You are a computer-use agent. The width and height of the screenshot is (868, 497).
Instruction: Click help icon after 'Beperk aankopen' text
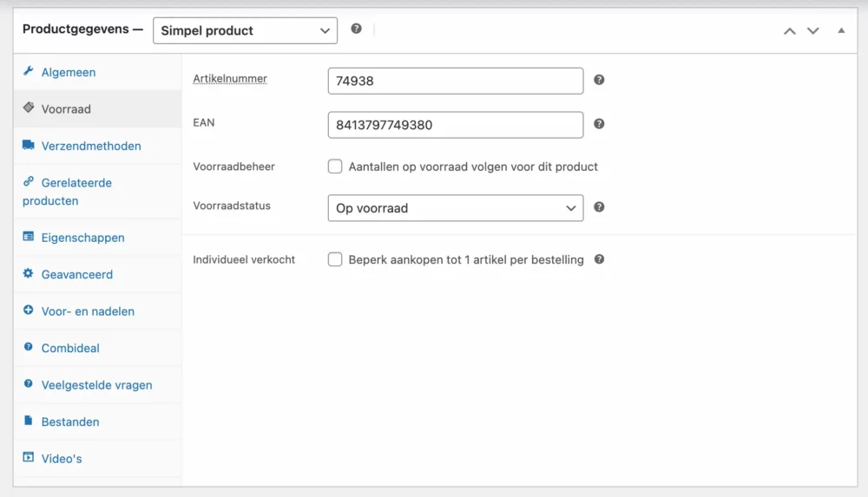(599, 259)
